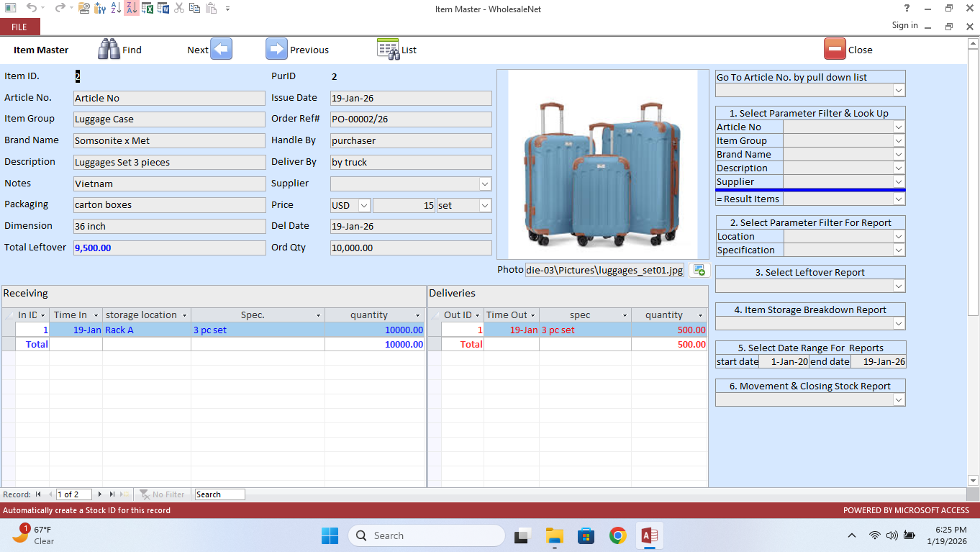The width and height of the screenshot is (980, 552).
Task: Export the data to Word
Action: 163,8
